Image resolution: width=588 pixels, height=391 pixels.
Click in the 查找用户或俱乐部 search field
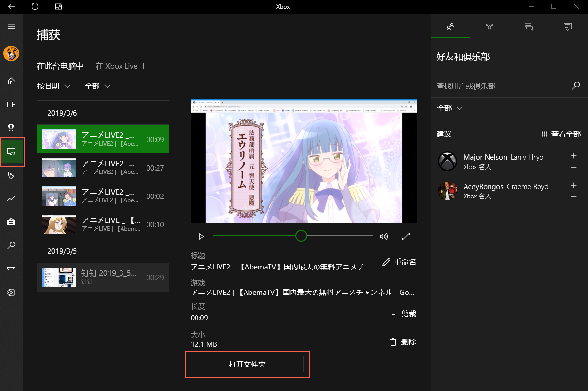[x=502, y=86]
